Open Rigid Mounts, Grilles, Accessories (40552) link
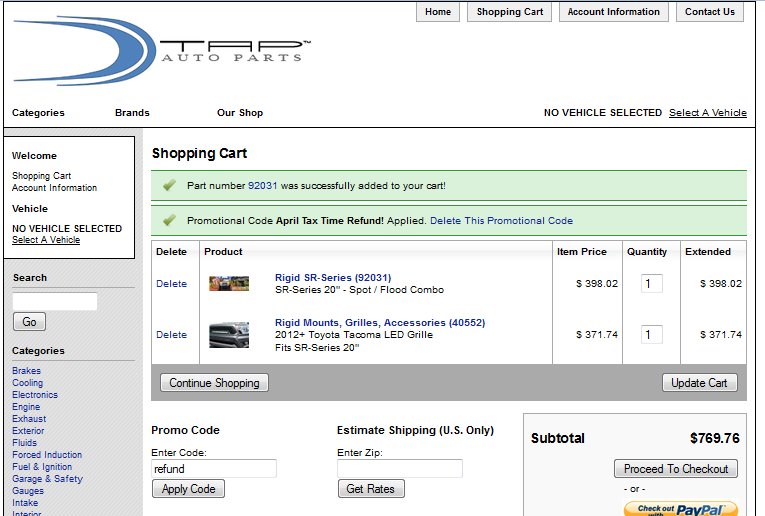 point(380,322)
